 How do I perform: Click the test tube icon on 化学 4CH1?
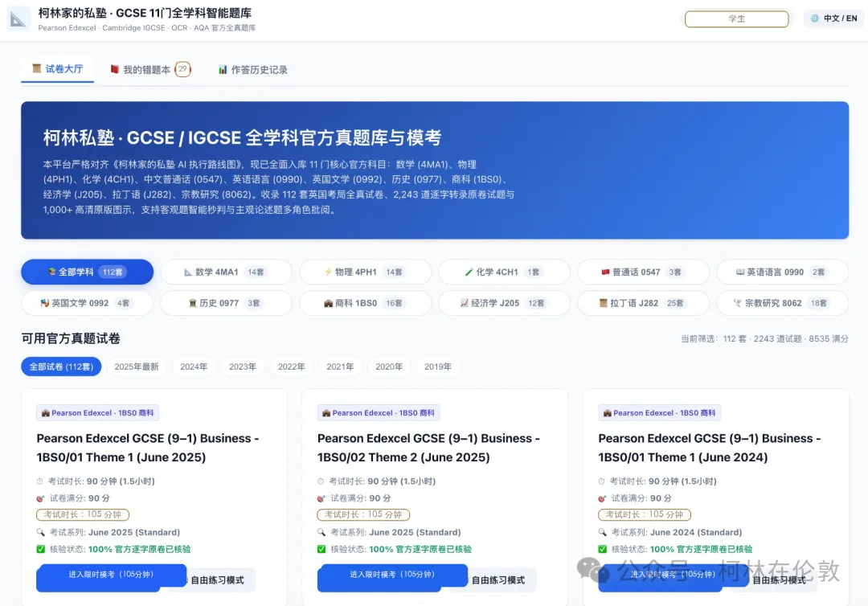click(469, 272)
